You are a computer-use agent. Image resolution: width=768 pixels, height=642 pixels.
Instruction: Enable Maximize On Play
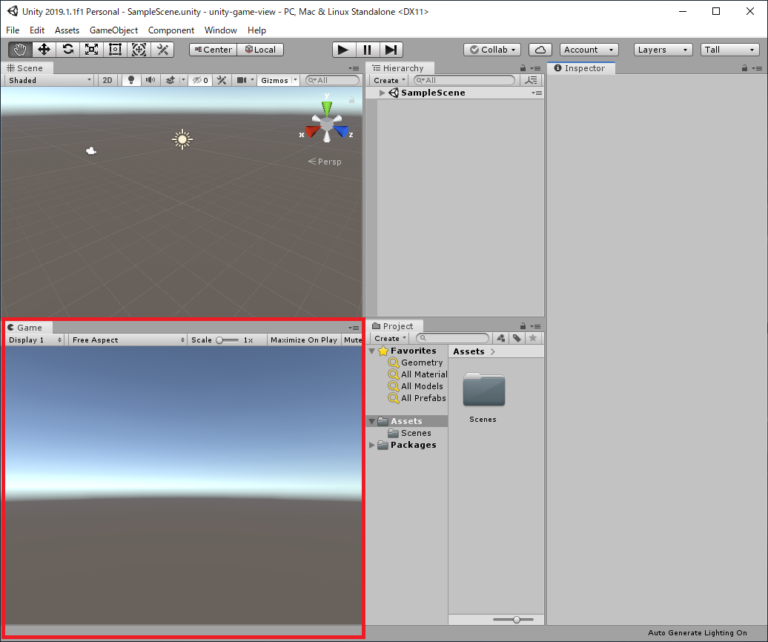(304, 340)
